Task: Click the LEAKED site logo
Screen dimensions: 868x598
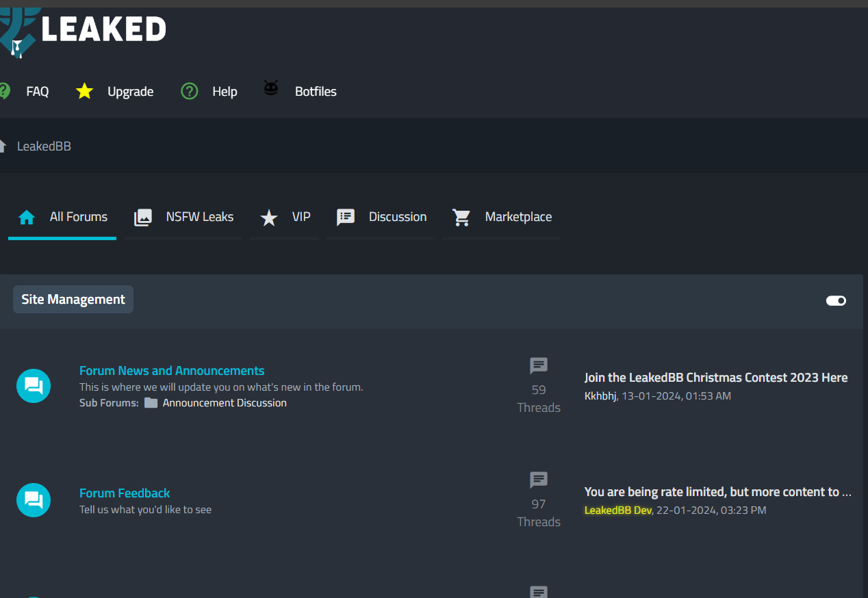Action: (x=83, y=32)
